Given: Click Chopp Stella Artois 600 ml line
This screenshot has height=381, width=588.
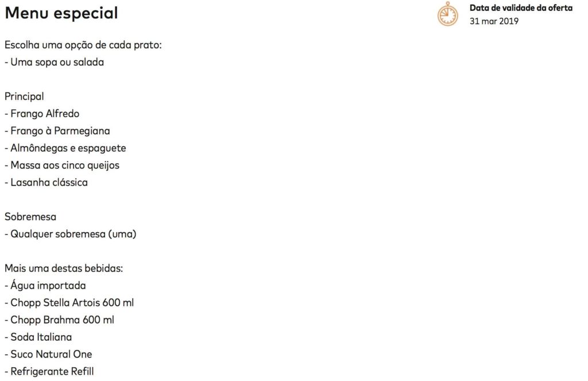Looking at the screenshot, I should 69,303.
